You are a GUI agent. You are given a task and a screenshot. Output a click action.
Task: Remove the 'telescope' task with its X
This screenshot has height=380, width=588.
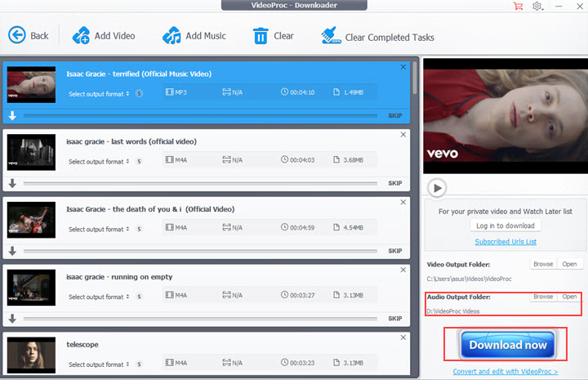(403, 338)
